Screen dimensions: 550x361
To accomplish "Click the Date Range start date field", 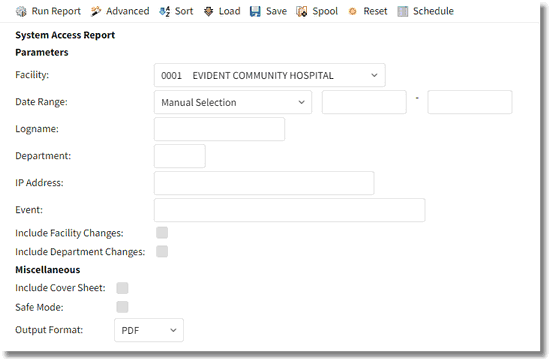I will pyautogui.click(x=364, y=102).
